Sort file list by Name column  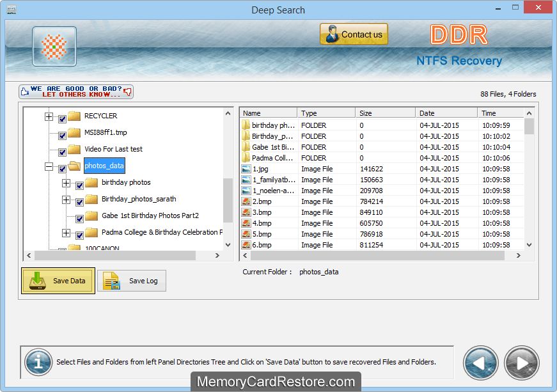pyautogui.click(x=269, y=113)
